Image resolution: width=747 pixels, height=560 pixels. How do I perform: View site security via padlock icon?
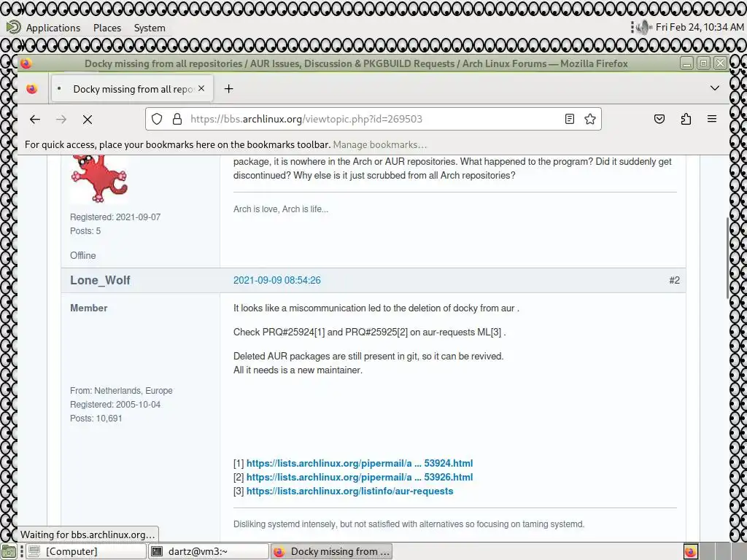(177, 119)
